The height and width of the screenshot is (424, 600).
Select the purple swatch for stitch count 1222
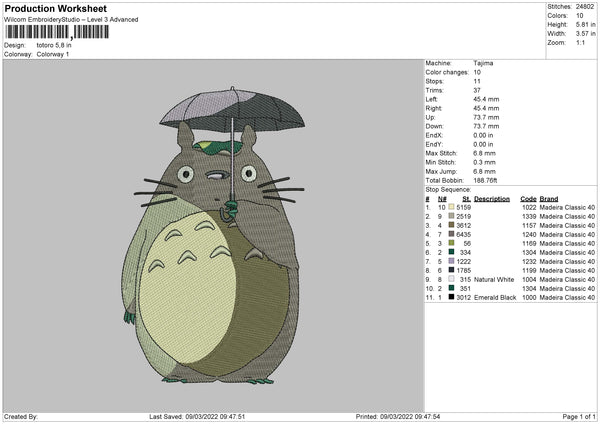tap(452, 261)
